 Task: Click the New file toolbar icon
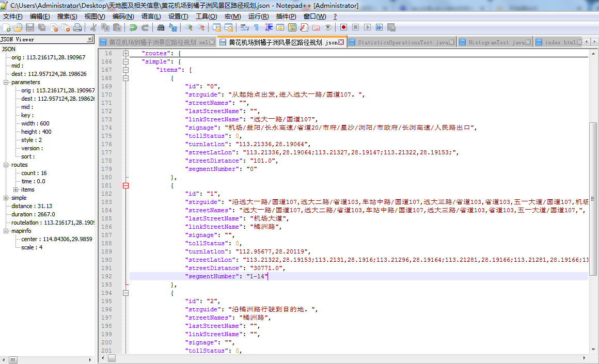tap(7, 27)
